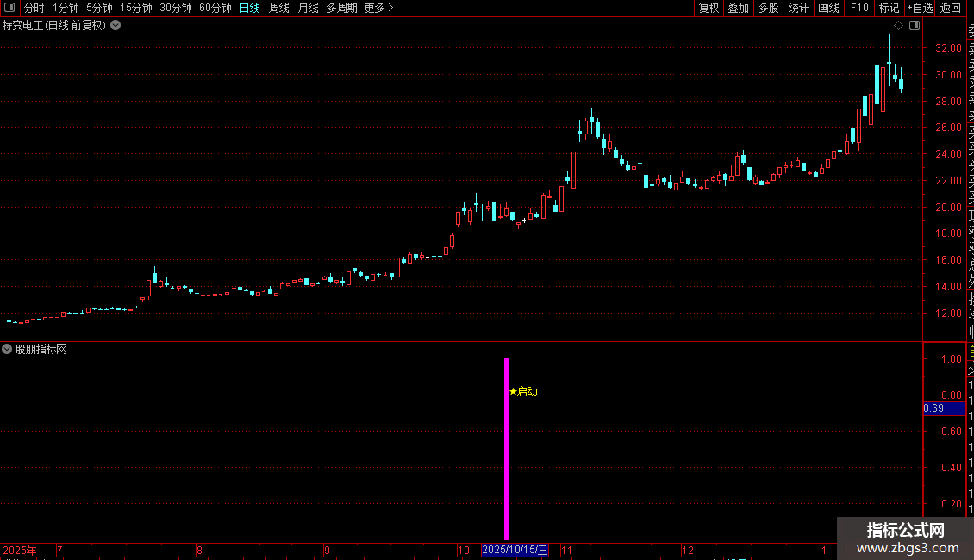Image resolution: width=974 pixels, height=560 pixels.
Task: Open the 多股 multi-stock view
Action: point(768,8)
